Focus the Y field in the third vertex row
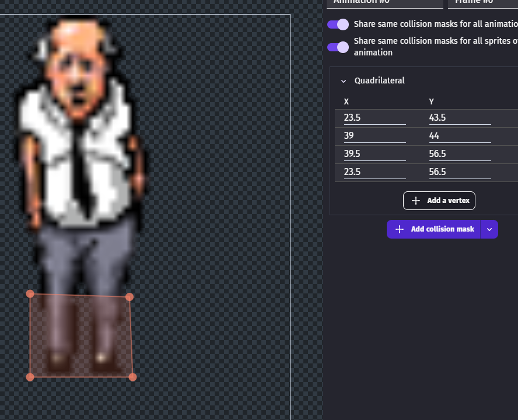 point(460,154)
